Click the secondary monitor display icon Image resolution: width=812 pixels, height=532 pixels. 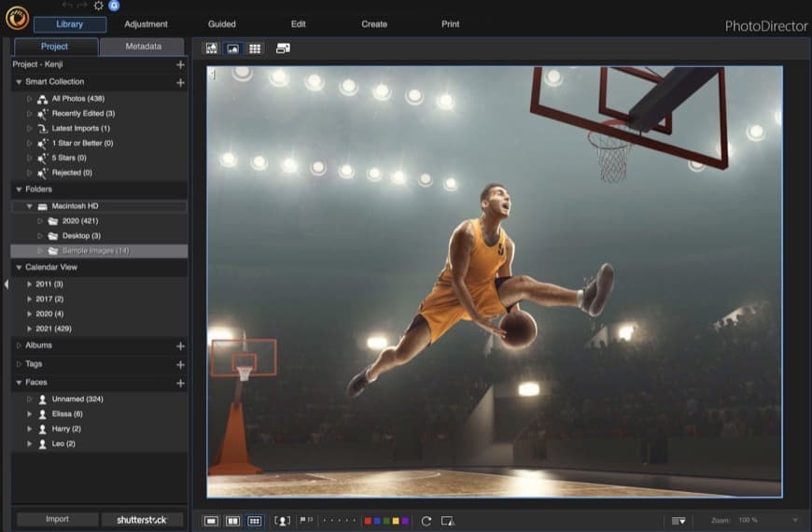pyautogui.click(x=283, y=49)
